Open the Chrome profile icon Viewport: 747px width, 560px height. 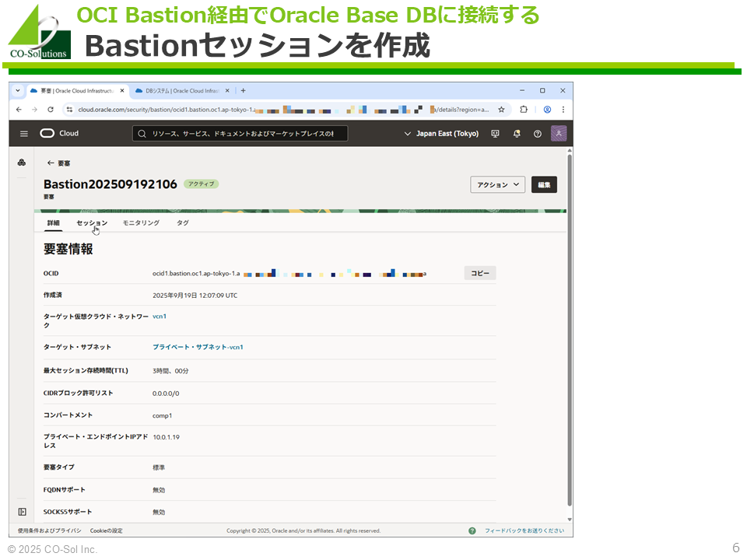(547, 110)
